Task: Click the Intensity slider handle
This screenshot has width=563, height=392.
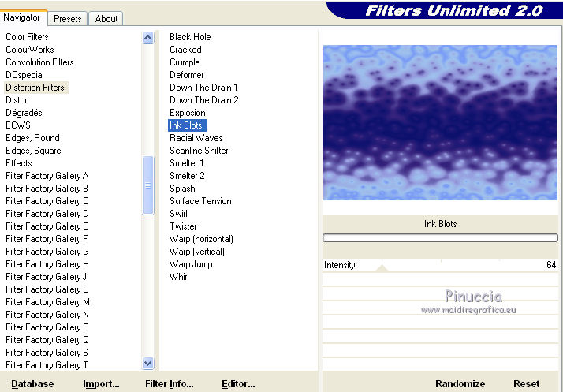Action: coord(382,267)
